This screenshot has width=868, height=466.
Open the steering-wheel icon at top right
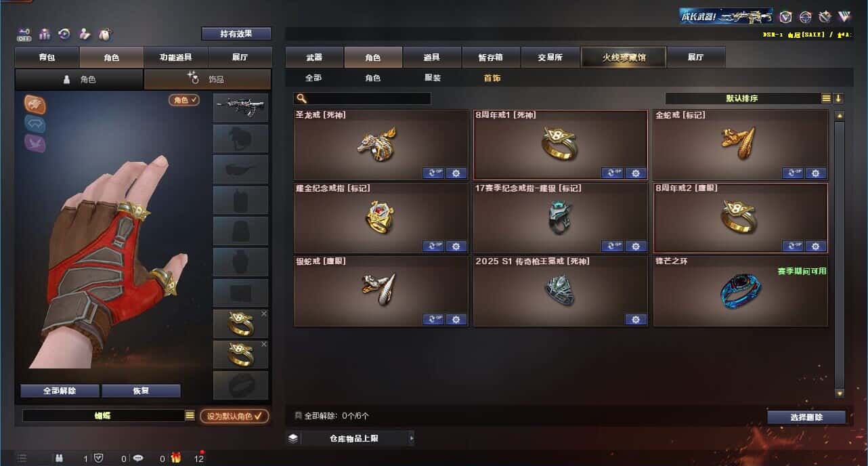pos(805,17)
